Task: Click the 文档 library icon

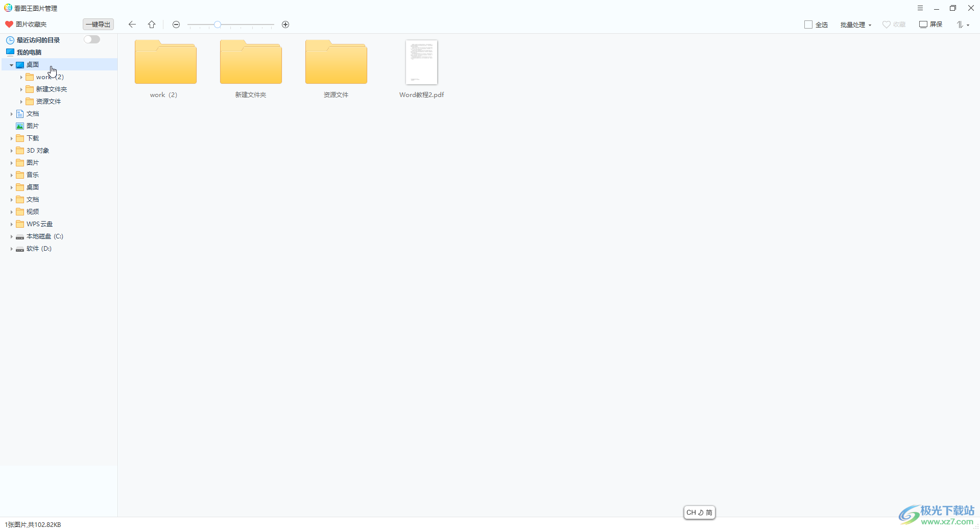Action: click(x=20, y=114)
